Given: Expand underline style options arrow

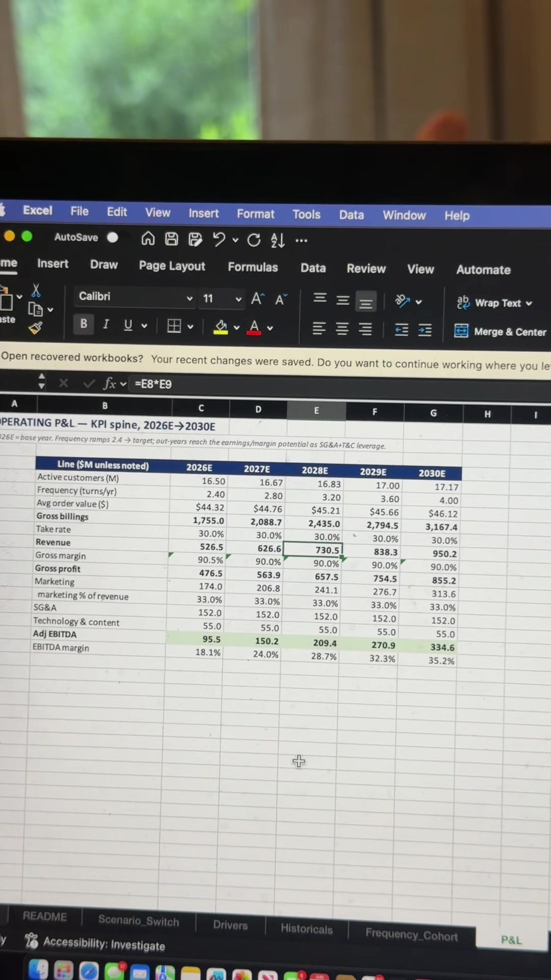Looking at the screenshot, I should point(144,326).
